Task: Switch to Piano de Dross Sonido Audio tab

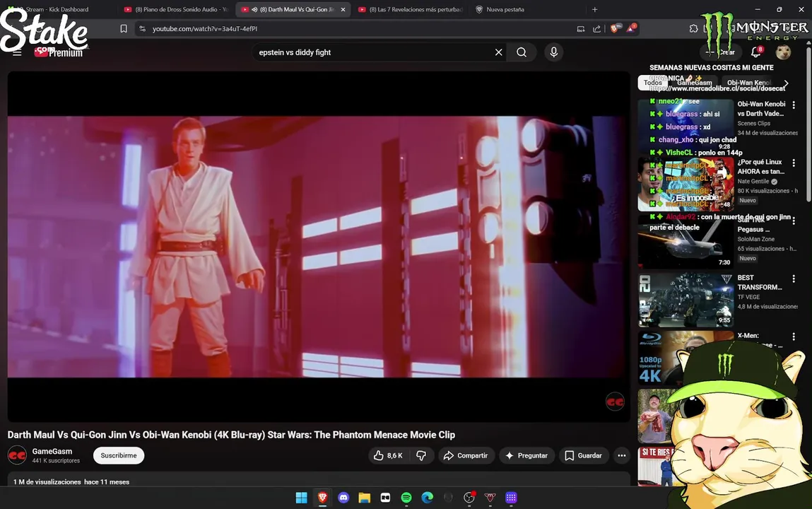Action: 176,9
